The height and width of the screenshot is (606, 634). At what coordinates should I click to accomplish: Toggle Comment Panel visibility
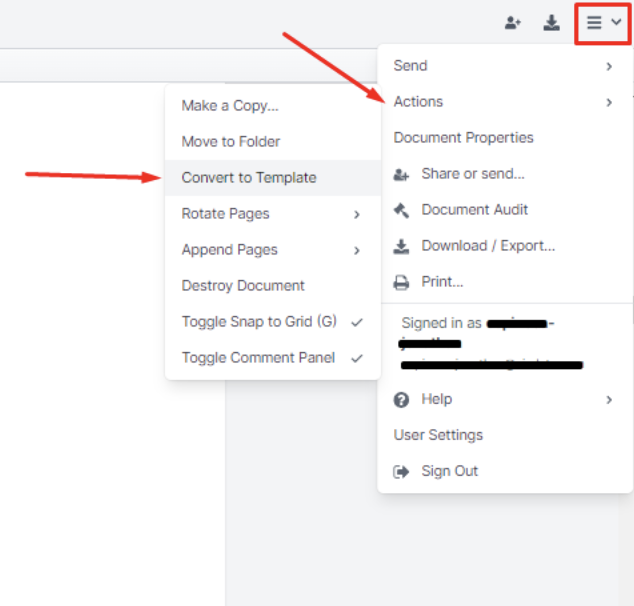coord(258,358)
